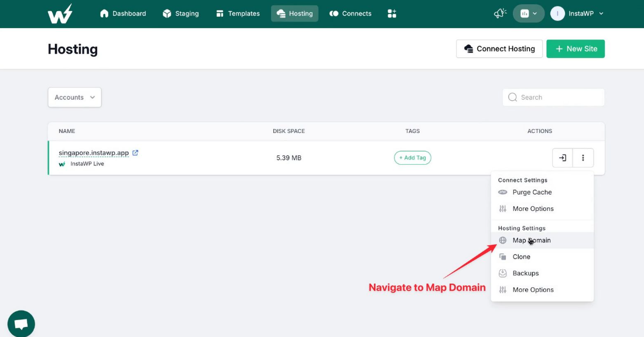Viewport: 644px width, 337px height.
Task: Select Clone from the menu
Action: [542, 257]
